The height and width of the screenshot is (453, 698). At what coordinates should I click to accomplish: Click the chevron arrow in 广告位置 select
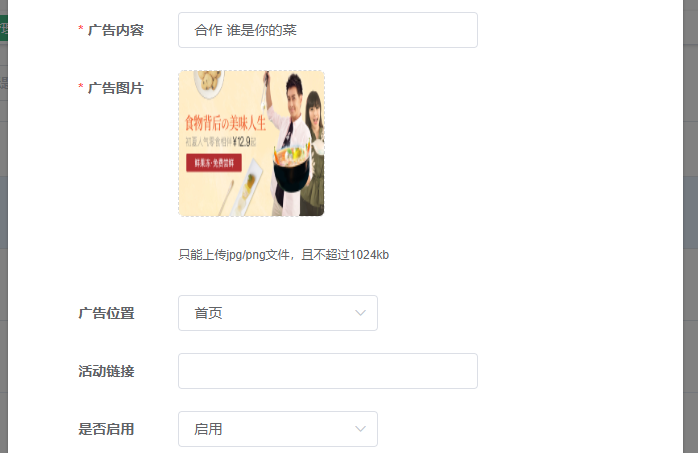tap(361, 313)
